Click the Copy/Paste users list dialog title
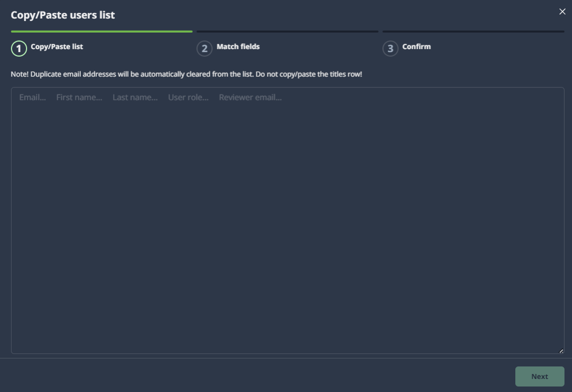572x392 pixels. tap(63, 15)
